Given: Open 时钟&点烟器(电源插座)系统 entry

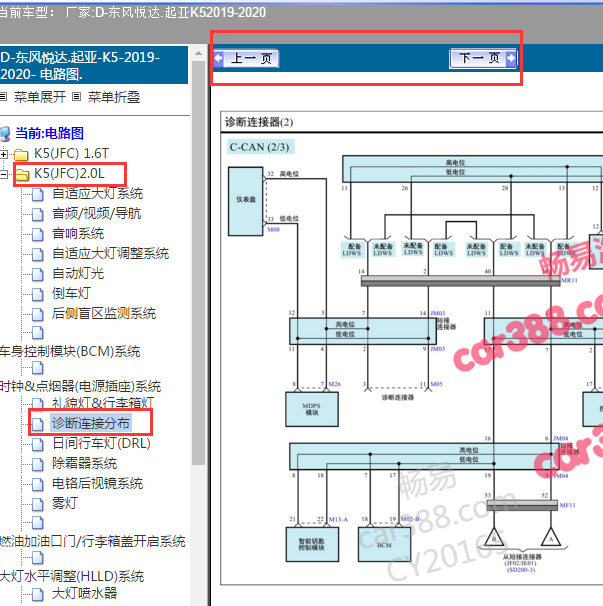Looking at the screenshot, I should click(x=80, y=386).
